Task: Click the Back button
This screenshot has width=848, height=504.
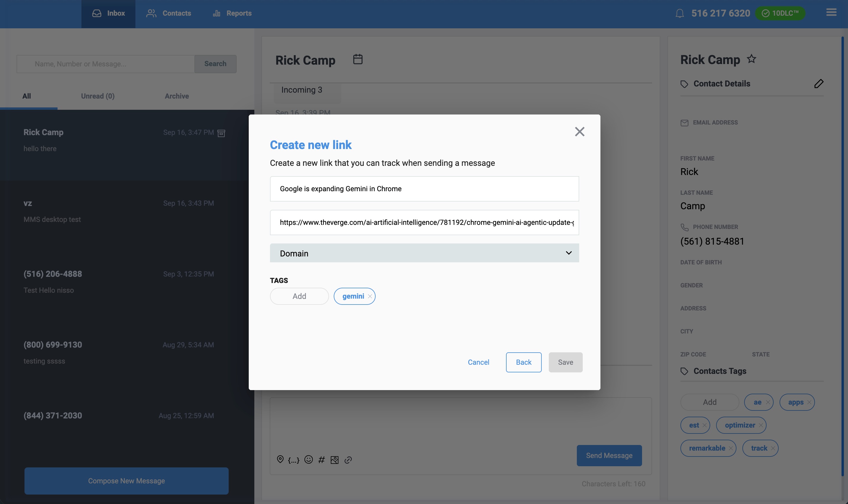Action: (x=523, y=362)
